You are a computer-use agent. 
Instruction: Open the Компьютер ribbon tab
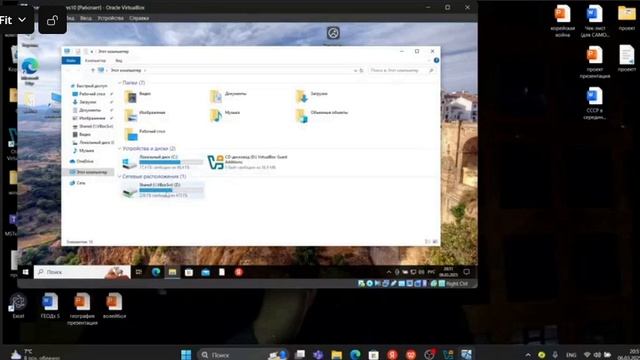(x=96, y=60)
